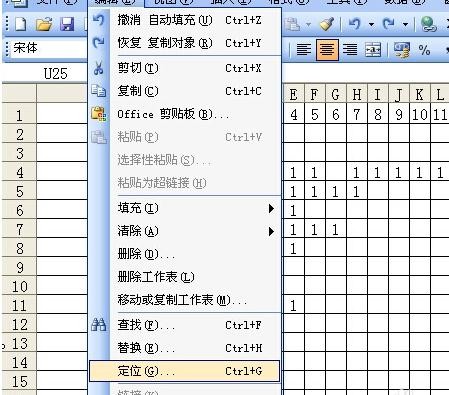
Task: Click the Save floppy disk icon
Action: [67, 24]
